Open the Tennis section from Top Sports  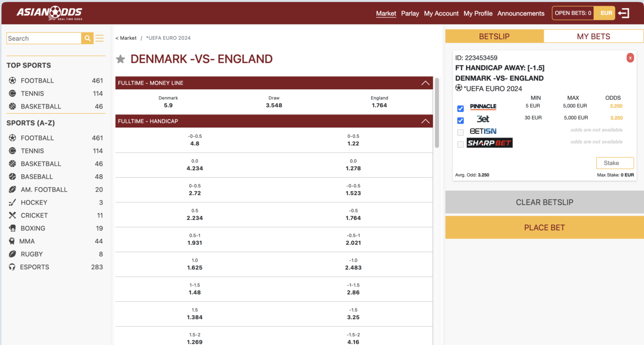click(x=12, y=93)
